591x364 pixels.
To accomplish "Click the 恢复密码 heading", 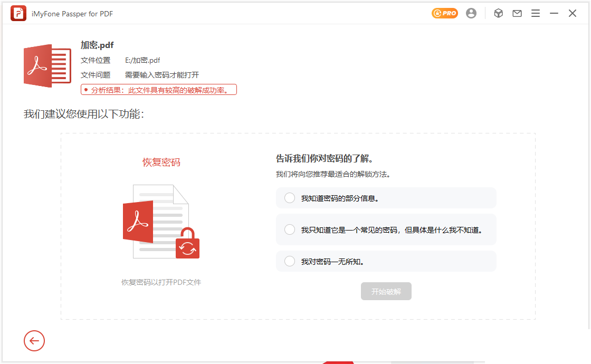I will coord(161,162).
